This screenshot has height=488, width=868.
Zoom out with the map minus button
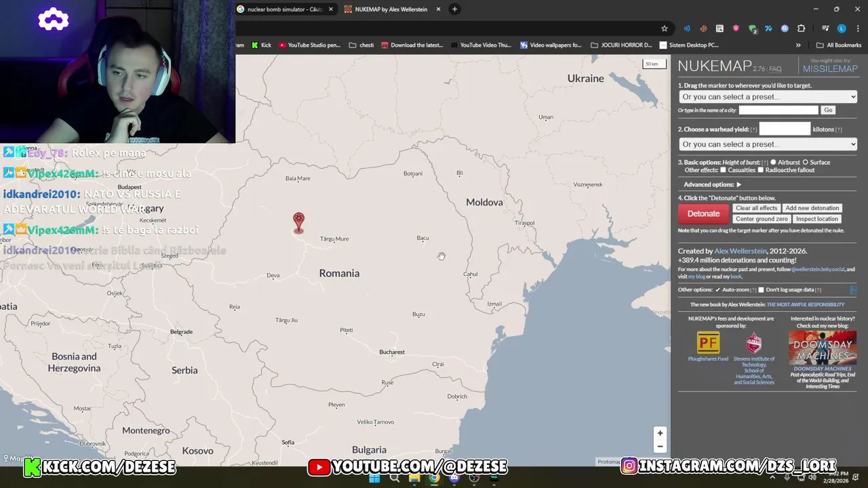(x=660, y=447)
